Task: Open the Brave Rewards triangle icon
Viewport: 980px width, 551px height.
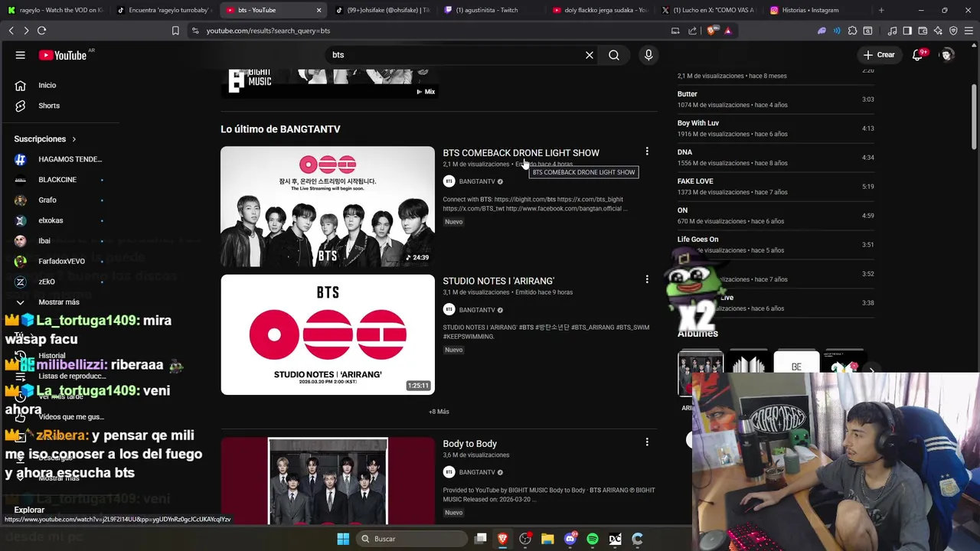Action: pos(728,31)
